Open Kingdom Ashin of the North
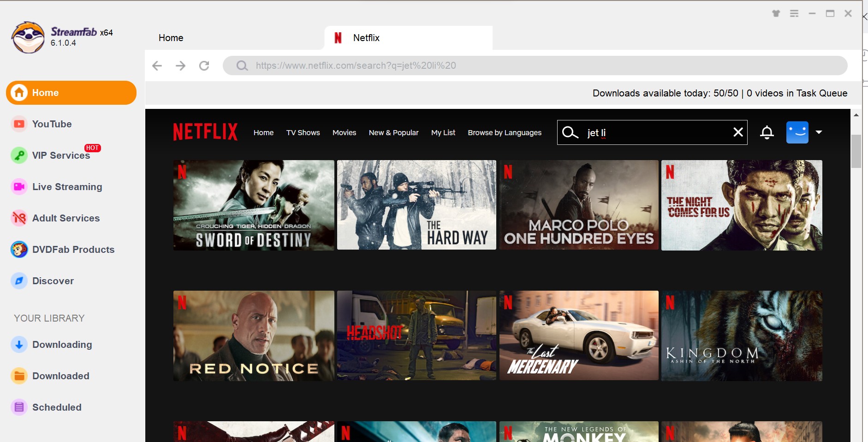 click(x=742, y=336)
